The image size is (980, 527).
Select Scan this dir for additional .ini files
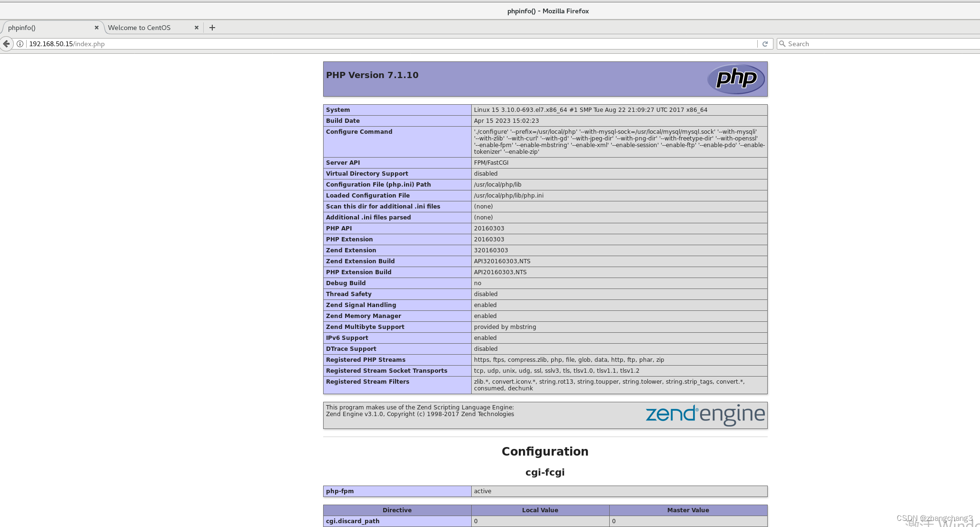coord(383,207)
